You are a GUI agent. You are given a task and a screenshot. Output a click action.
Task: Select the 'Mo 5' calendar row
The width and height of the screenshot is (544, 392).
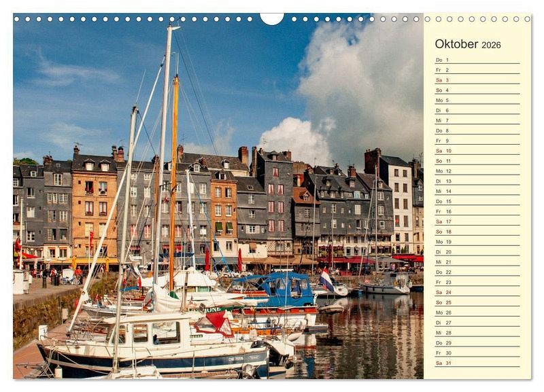click(477, 100)
